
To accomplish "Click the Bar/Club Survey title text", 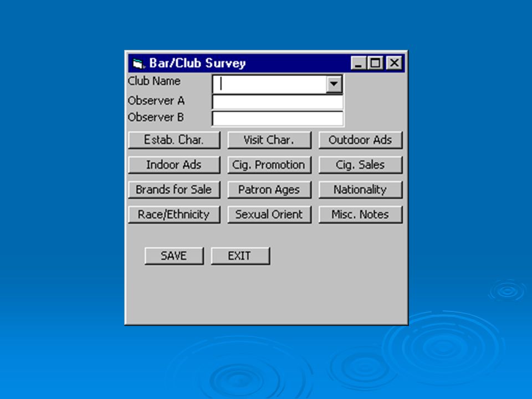I will pyautogui.click(x=197, y=63).
